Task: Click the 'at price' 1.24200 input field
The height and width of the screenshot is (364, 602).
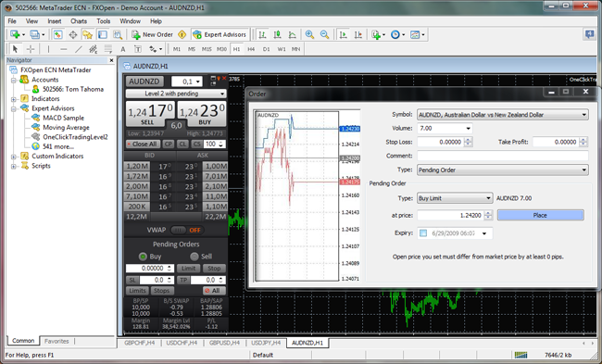Action: 450,216
